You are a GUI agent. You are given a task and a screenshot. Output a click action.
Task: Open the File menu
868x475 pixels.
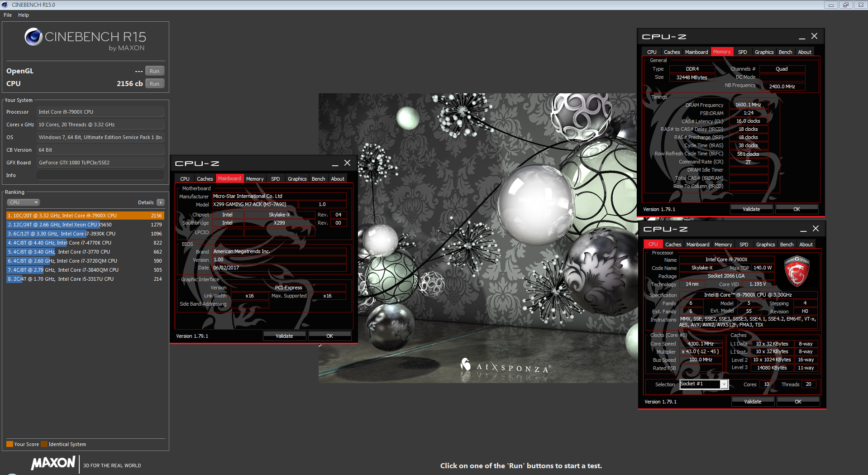click(8, 15)
